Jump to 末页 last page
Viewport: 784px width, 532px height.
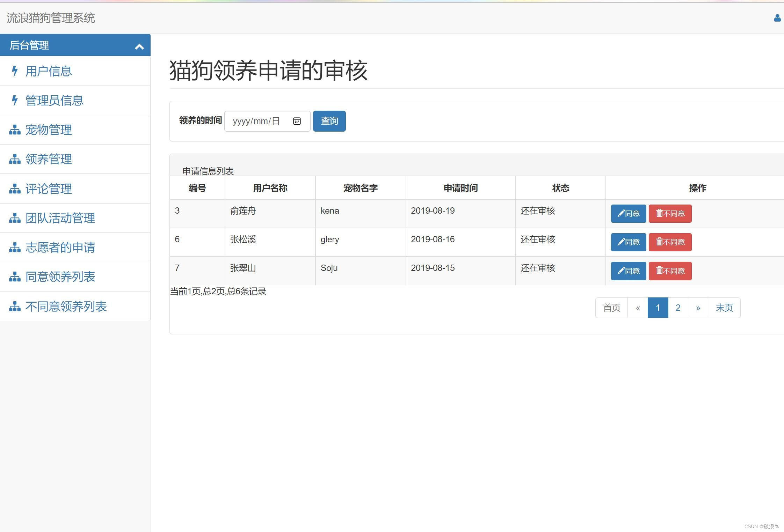tap(724, 308)
